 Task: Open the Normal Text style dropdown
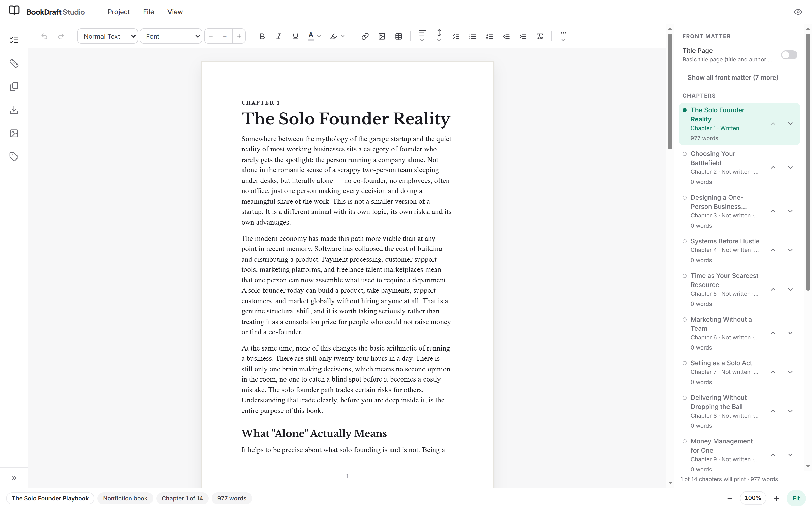[108, 36]
